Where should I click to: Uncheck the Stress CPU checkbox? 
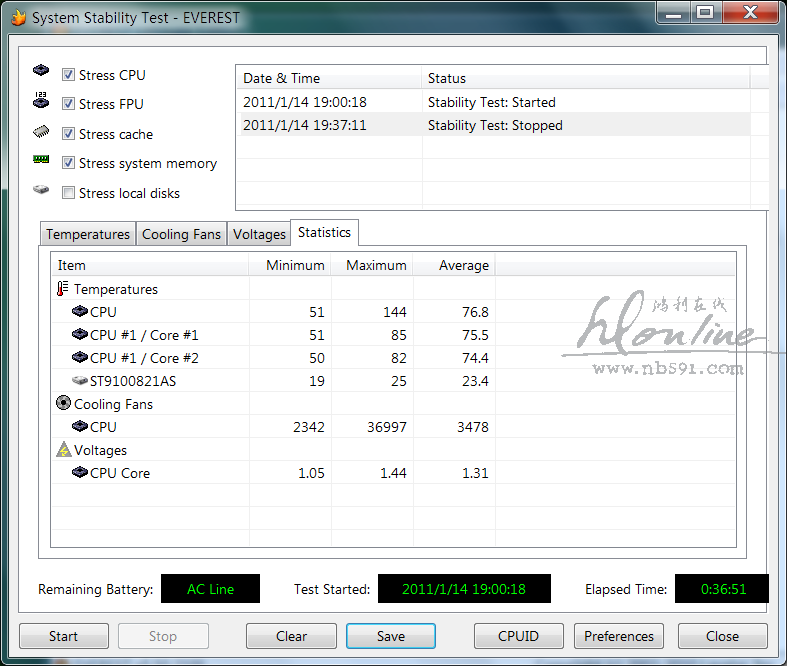[69, 75]
